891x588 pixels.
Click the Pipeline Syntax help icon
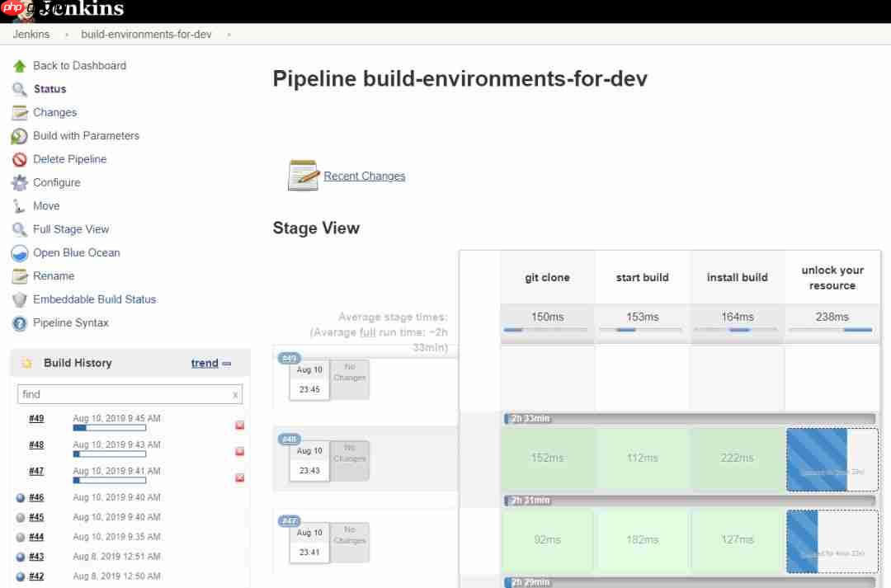tap(20, 323)
